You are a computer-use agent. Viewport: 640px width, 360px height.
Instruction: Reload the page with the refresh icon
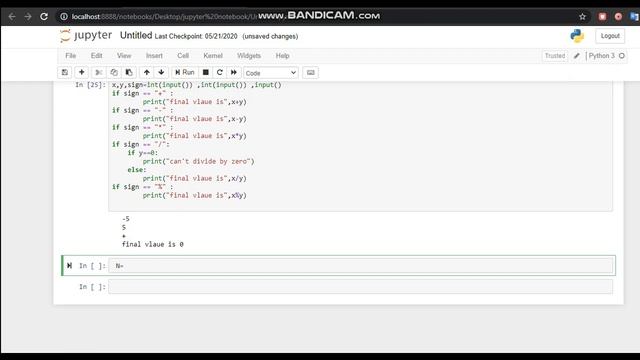tap(44, 17)
